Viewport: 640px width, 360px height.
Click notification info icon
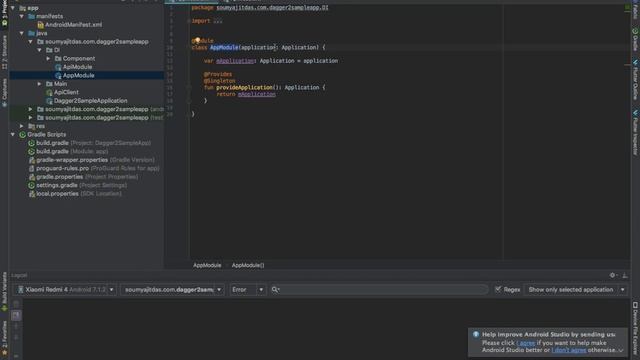click(x=476, y=334)
